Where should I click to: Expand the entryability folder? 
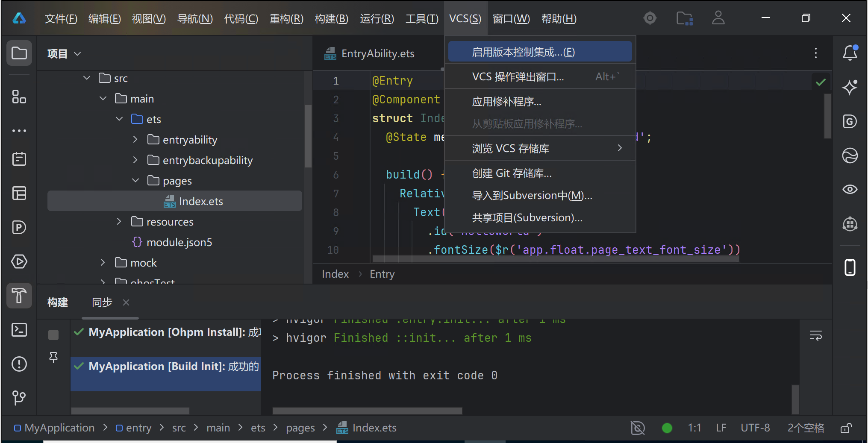click(x=135, y=139)
